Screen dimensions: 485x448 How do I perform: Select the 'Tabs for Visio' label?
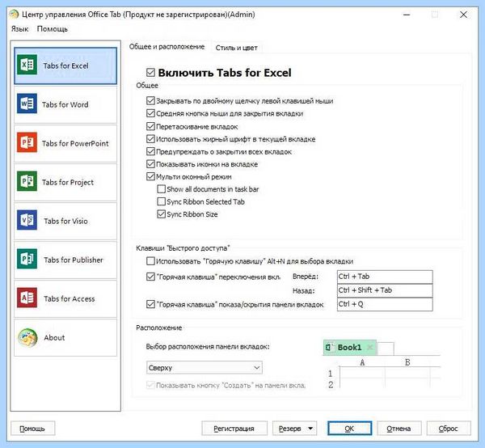coord(66,221)
